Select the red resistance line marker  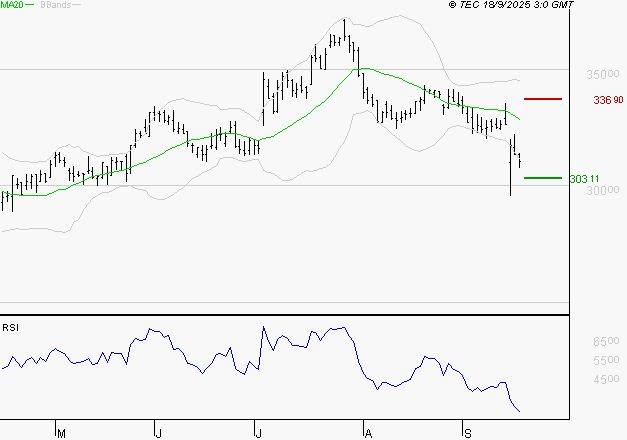(543, 99)
